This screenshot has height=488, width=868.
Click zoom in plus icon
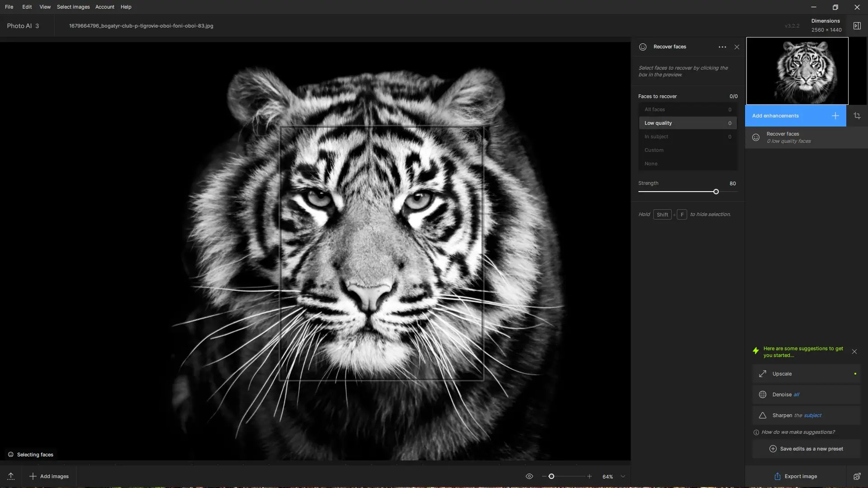pos(589,476)
